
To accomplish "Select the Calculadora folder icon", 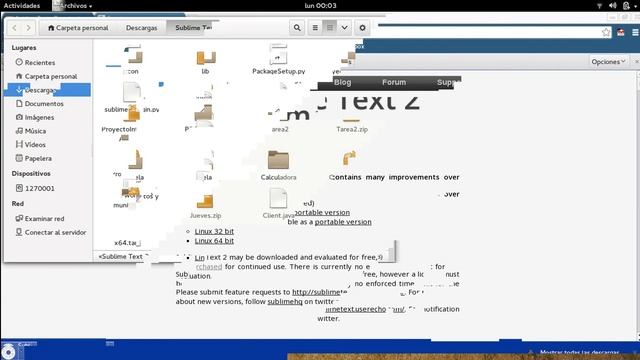I will point(278,160).
